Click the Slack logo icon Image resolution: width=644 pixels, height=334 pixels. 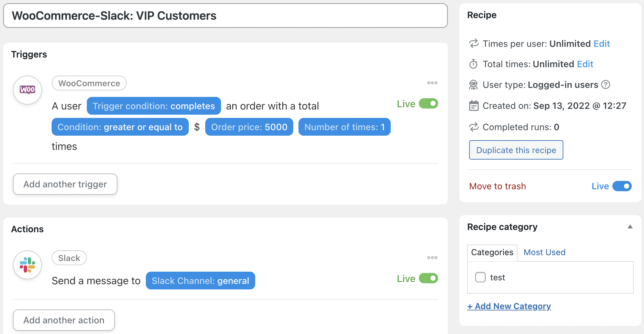pyautogui.click(x=27, y=265)
